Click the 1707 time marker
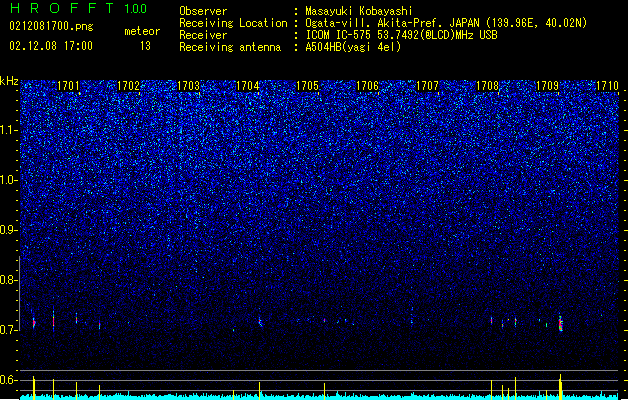This screenshot has width=629, height=400. tap(428, 86)
